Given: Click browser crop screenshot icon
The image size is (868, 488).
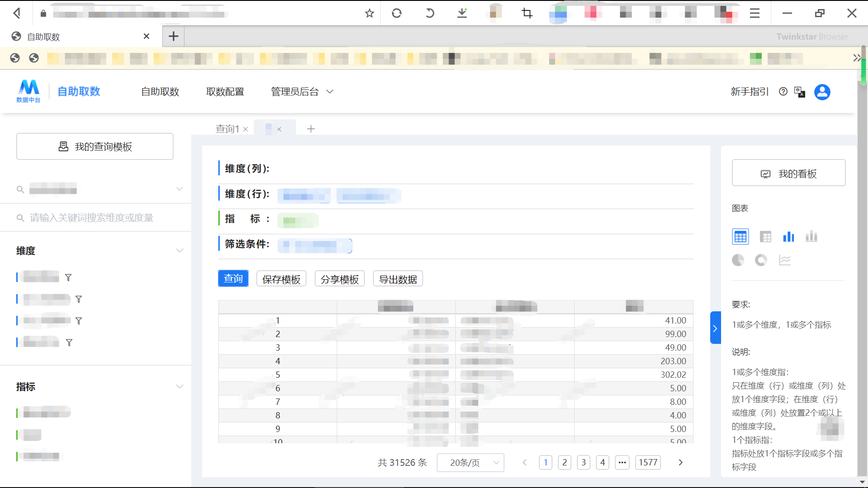Looking at the screenshot, I should [x=527, y=14].
